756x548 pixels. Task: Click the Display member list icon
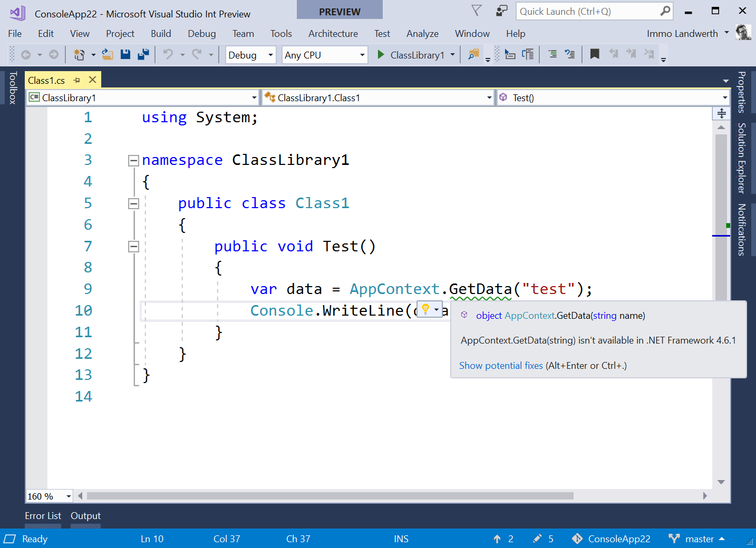coord(510,54)
